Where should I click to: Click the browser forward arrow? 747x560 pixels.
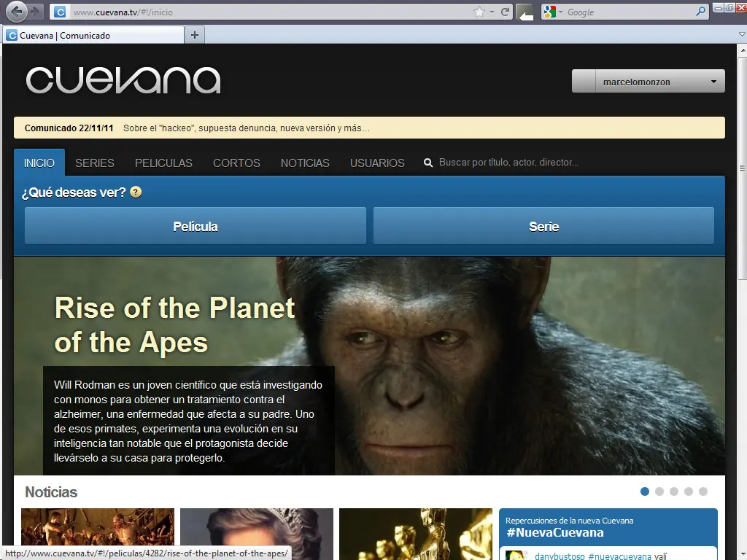tap(35, 12)
